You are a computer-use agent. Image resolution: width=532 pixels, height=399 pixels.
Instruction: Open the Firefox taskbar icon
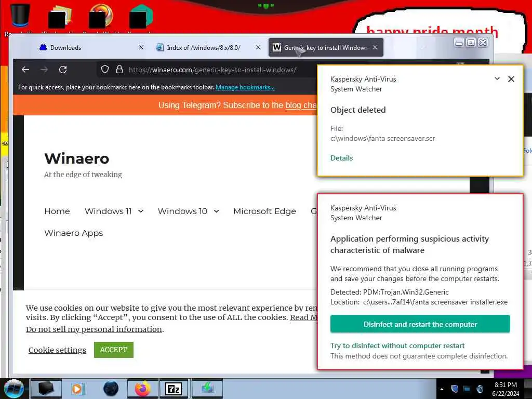[x=143, y=389]
